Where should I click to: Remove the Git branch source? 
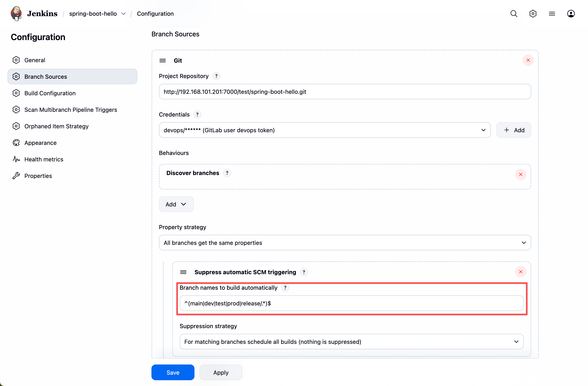(528, 60)
